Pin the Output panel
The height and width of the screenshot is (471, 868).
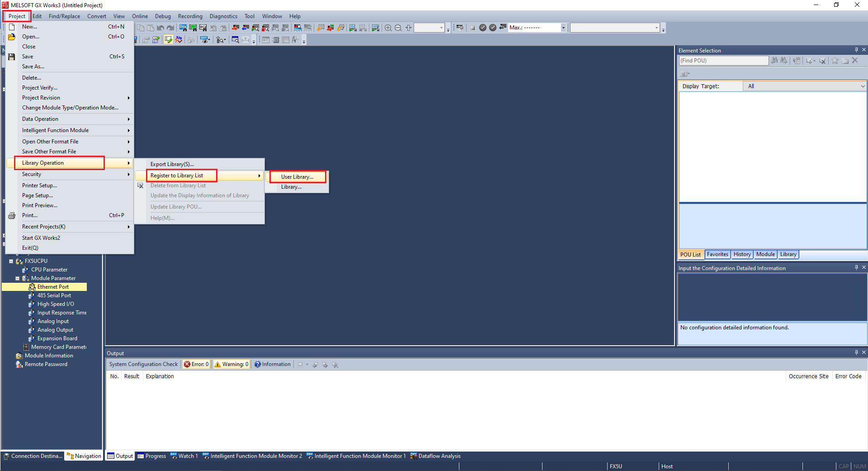pos(856,352)
